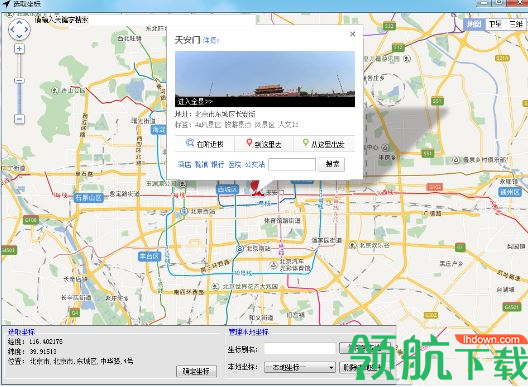Click the 西城区 district label on the map
The height and width of the screenshot is (387, 528).
pos(227,189)
